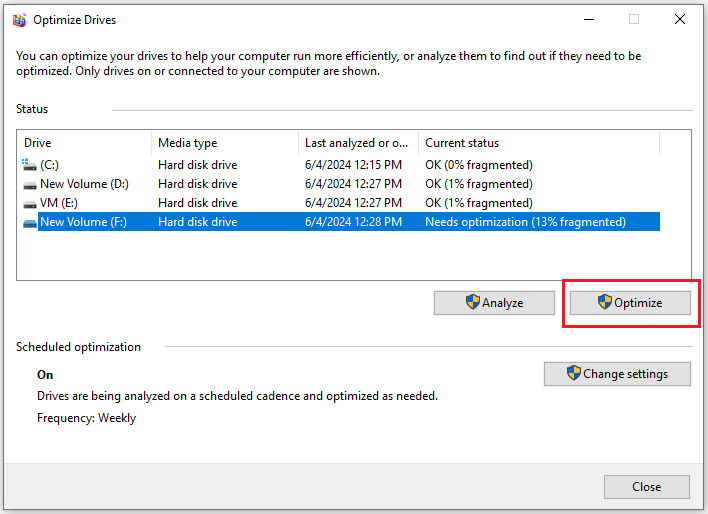Click the shield icon on Change settings
Viewport: 708px width, 514px height.
tap(573, 374)
